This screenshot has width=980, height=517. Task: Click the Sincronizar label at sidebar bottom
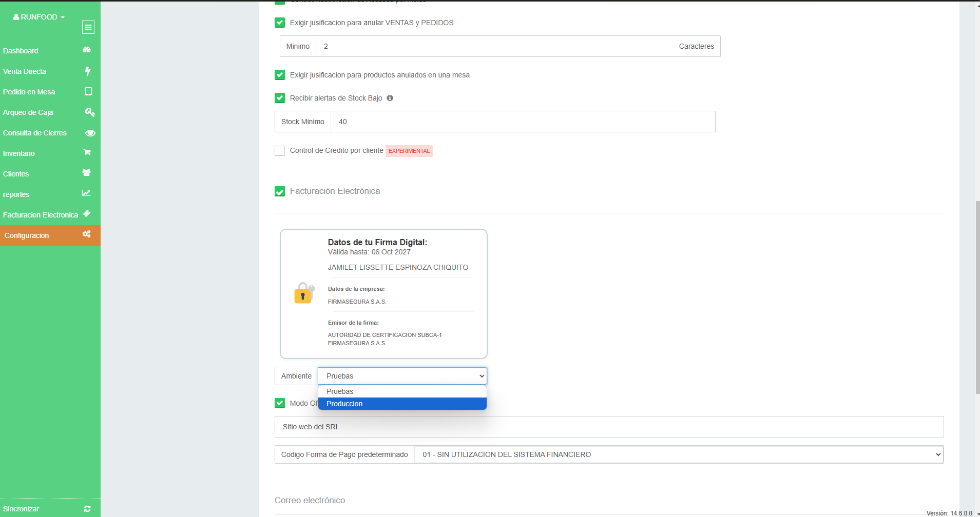point(21,509)
